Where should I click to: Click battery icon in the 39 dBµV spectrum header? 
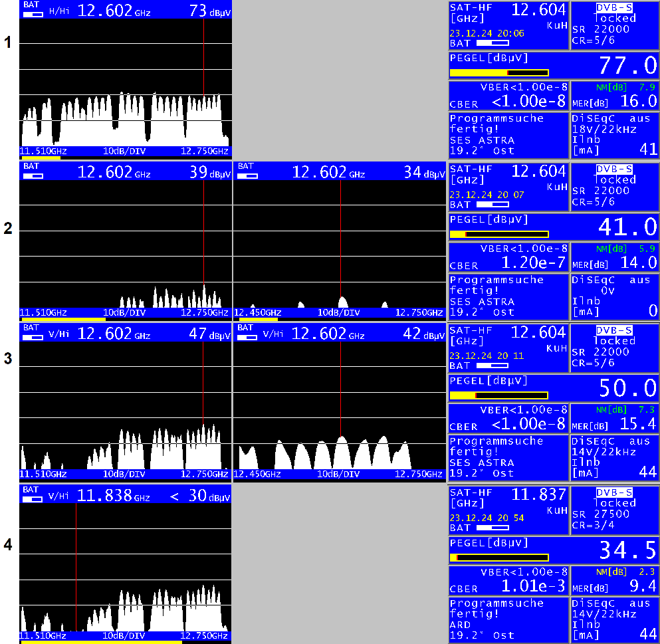[x=33, y=175]
